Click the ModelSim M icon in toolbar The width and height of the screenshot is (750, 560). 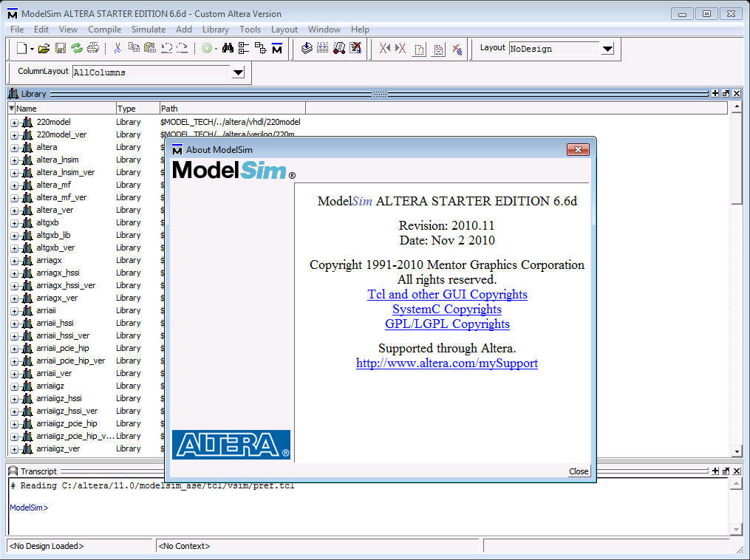(277, 49)
